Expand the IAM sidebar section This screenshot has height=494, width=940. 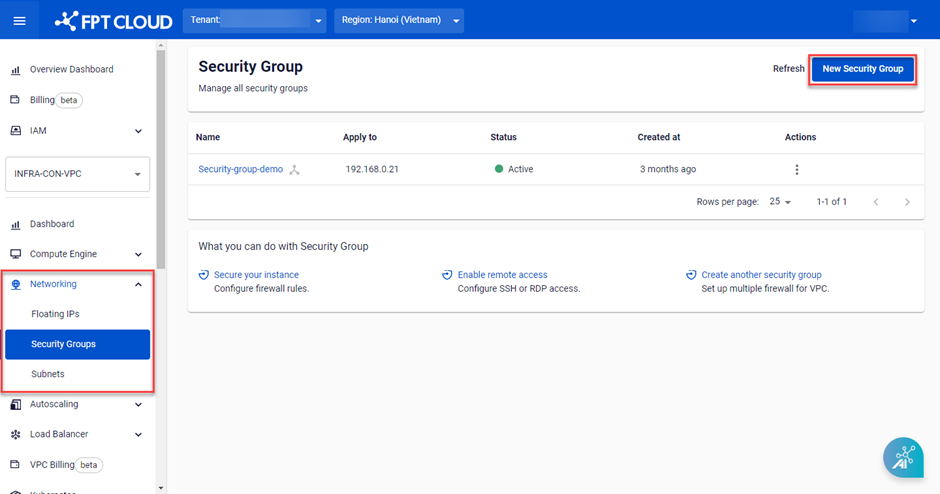click(138, 131)
